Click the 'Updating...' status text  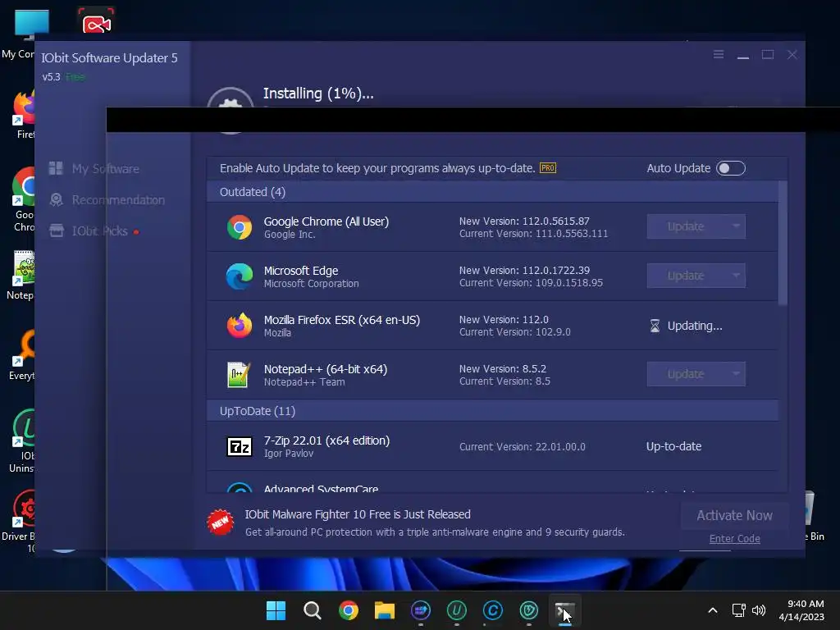coord(695,326)
